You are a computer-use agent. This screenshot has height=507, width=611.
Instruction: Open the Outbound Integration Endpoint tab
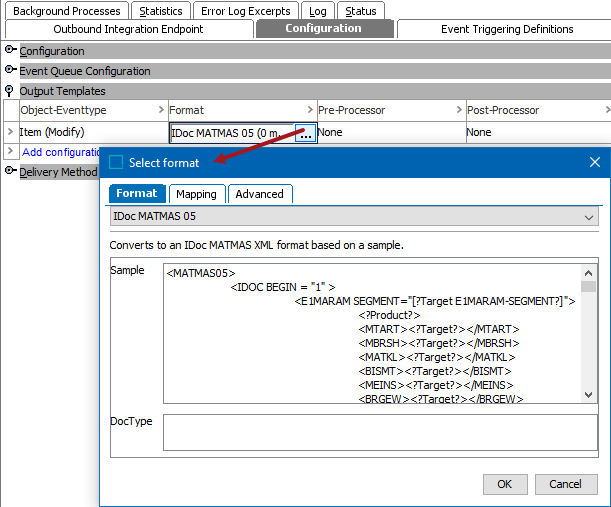[128, 29]
